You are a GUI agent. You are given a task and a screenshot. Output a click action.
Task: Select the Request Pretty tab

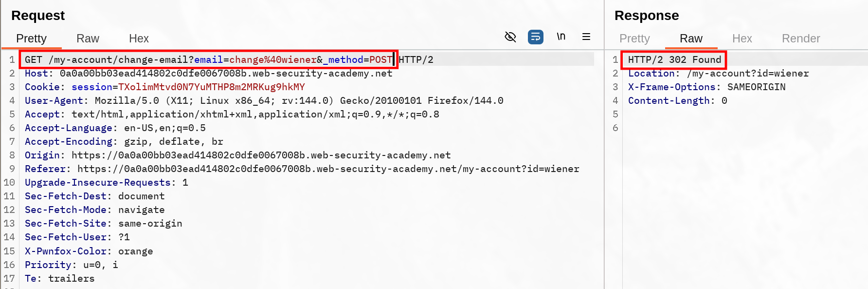[31, 39]
